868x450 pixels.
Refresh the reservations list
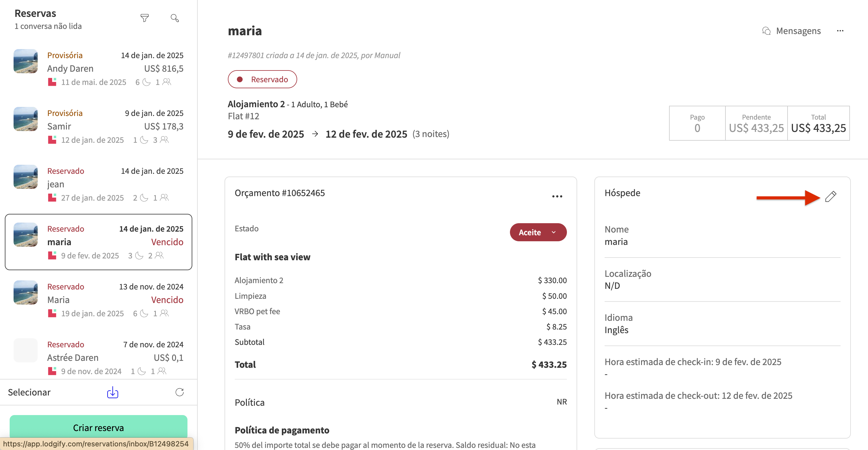click(x=180, y=392)
